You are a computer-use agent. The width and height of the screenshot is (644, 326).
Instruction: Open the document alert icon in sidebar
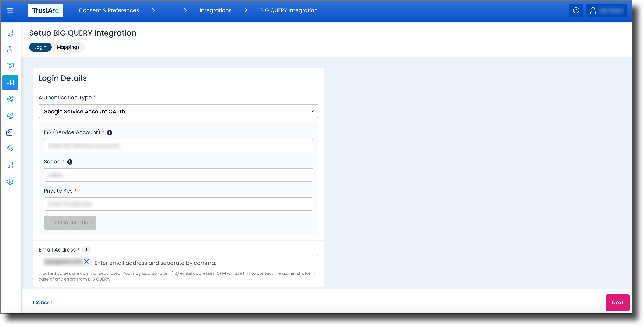coord(10,165)
